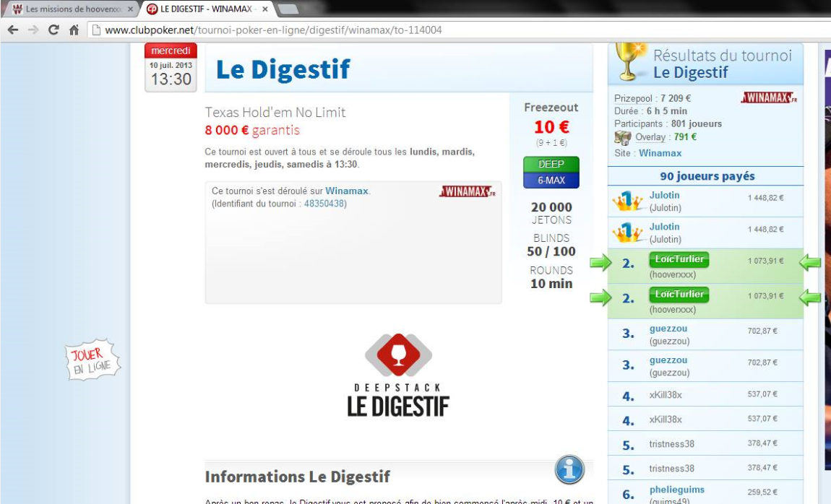The image size is (831, 504).
Task: Open the Winamax site link in results
Action: pos(660,153)
